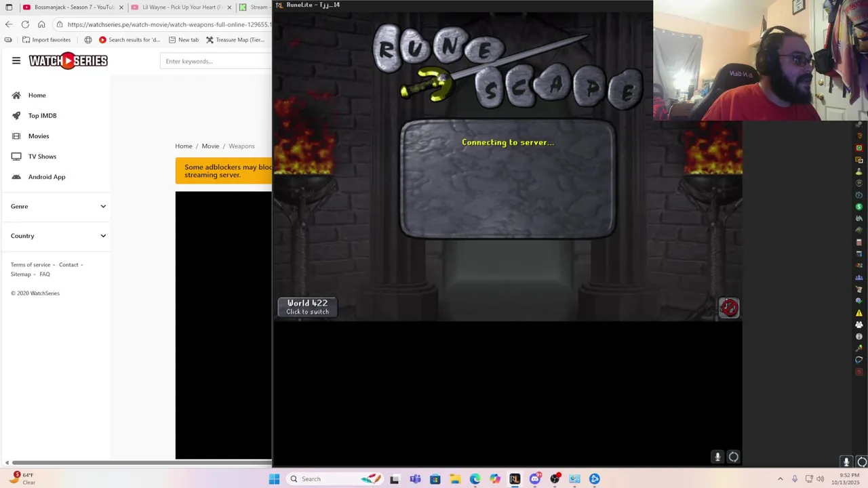This screenshot has width=868, height=488.
Task: Click the FAQ footer link
Action: click(45, 274)
